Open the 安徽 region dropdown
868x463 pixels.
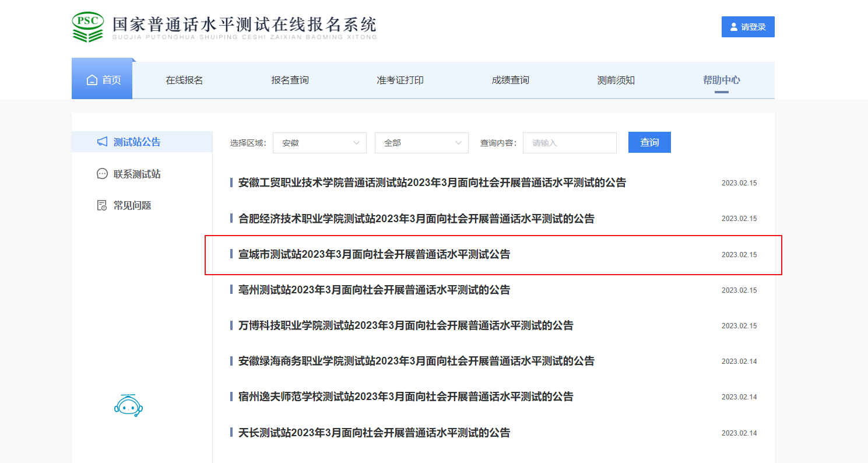(x=319, y=143)
